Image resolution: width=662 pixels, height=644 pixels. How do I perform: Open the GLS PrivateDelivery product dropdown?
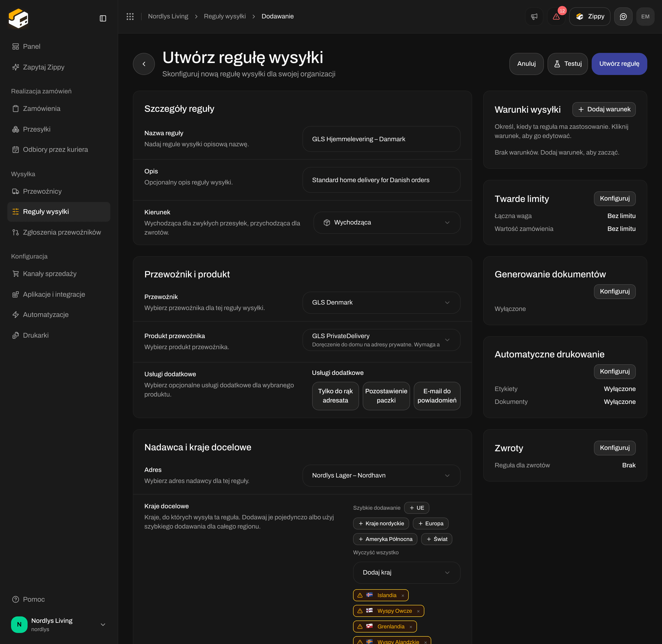coord(381,340)
